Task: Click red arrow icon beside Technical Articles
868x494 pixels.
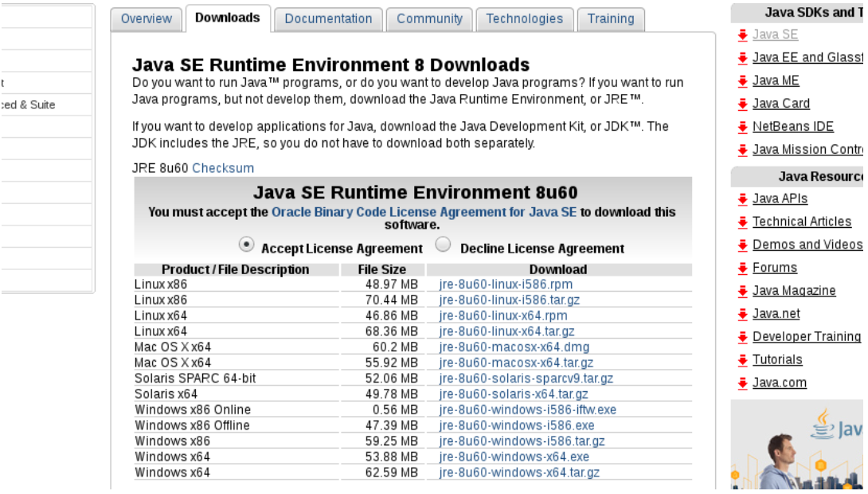Action: click(742, 222)
